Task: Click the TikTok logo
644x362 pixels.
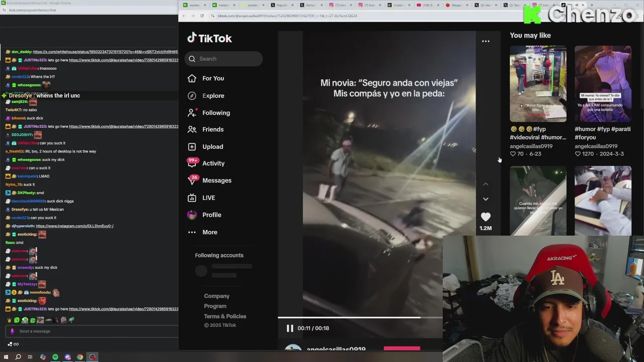Action: (209, 38)
